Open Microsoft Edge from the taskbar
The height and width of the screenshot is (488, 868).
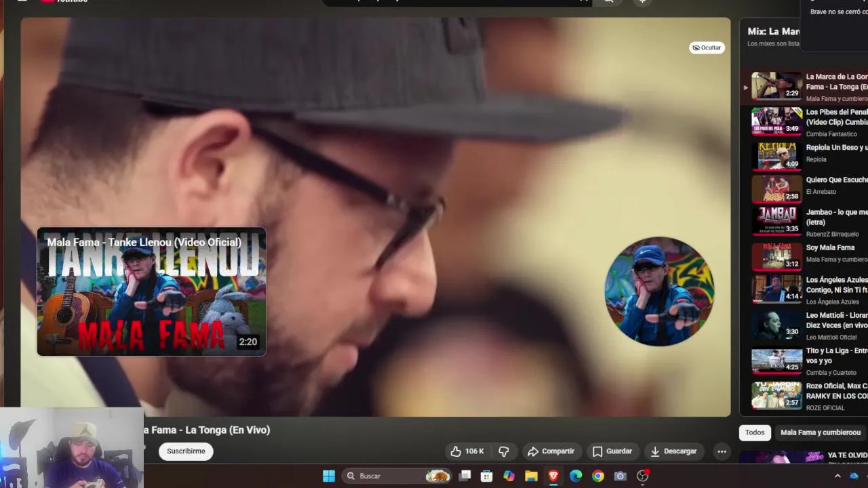pos(576,476)
